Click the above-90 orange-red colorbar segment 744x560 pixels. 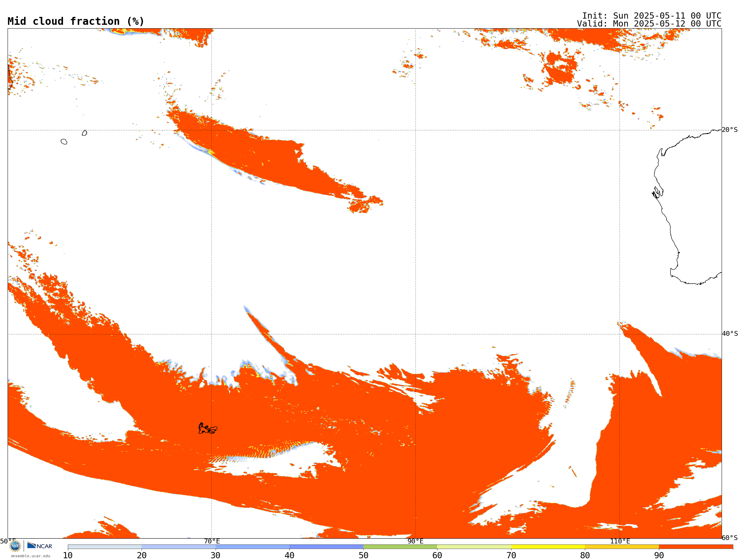click(696, 547)
